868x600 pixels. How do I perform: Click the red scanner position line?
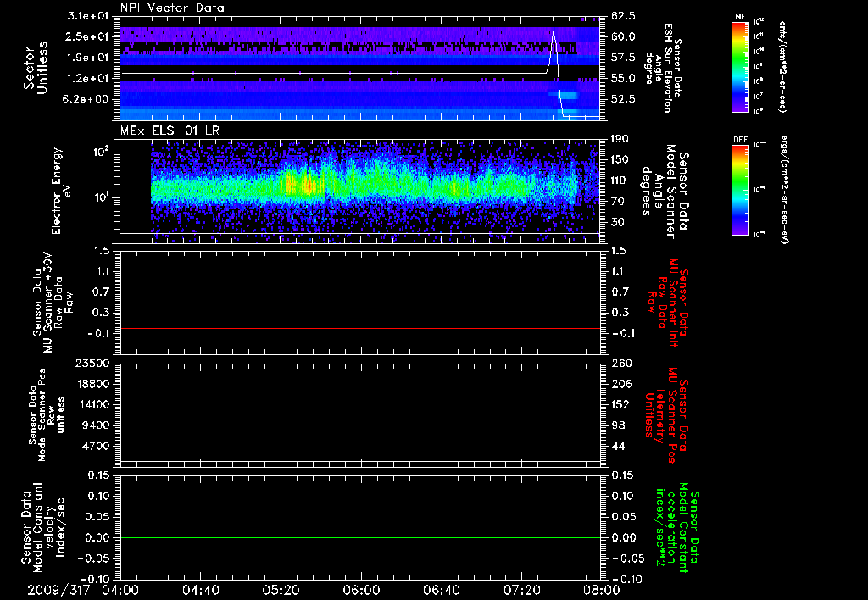[360, 431]
